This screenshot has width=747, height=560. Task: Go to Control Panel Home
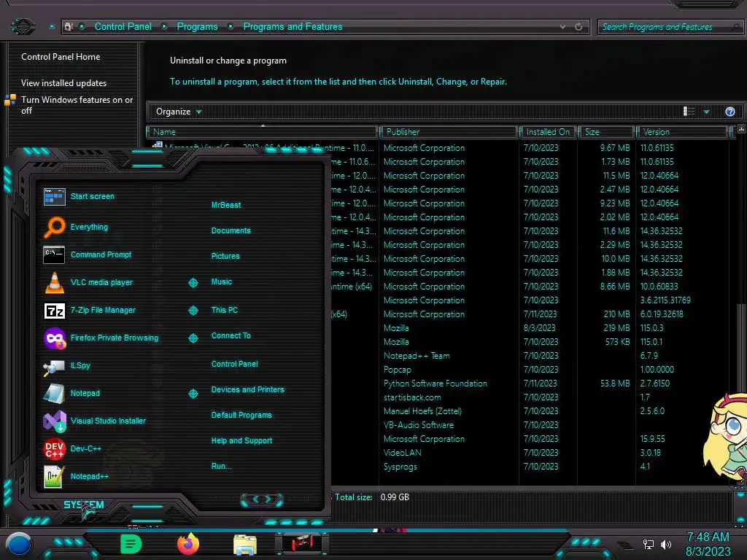click(61, 57)
